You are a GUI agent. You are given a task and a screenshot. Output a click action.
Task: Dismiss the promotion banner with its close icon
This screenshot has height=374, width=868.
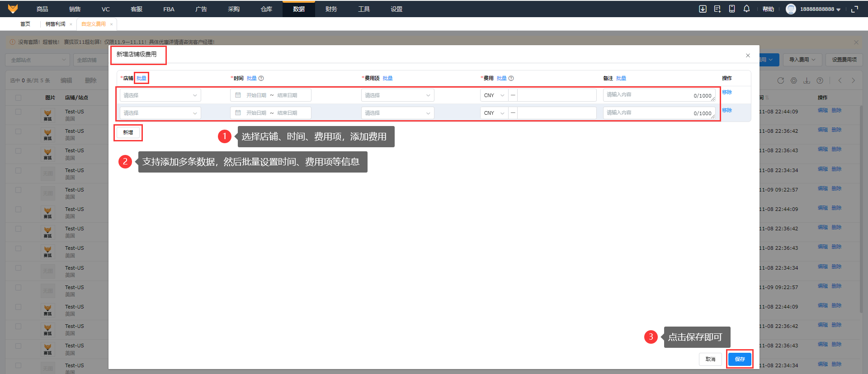(x=856, y=42)
